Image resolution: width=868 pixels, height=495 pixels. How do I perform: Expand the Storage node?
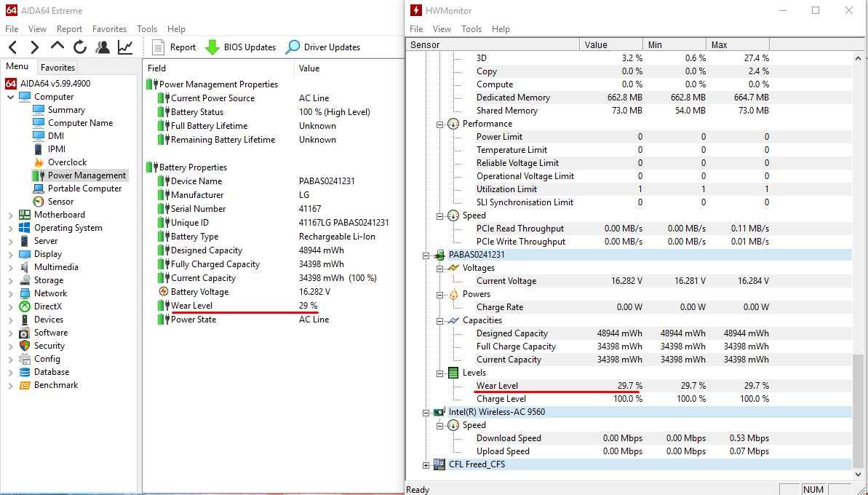tap(10, 281)
